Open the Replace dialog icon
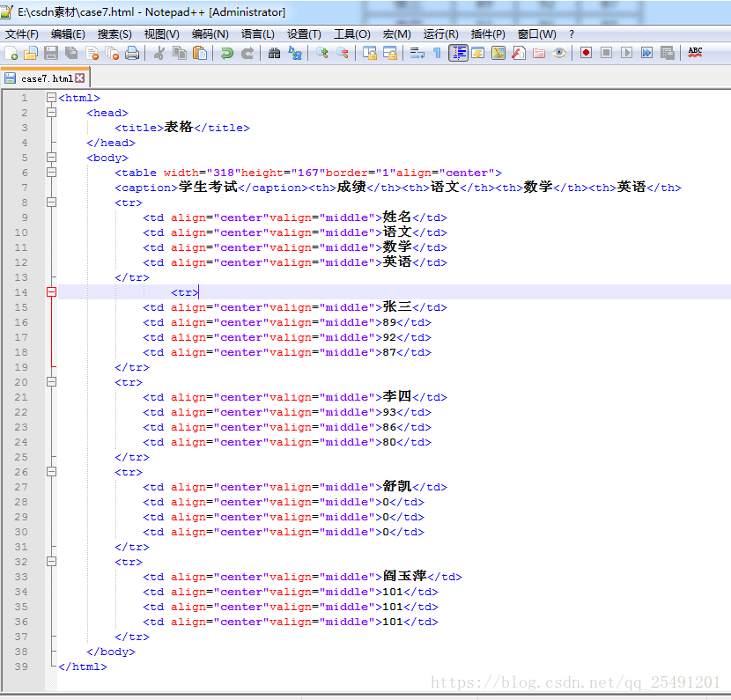Image resolution: width=731 pixels, height=700 pixels. [295, 53]
